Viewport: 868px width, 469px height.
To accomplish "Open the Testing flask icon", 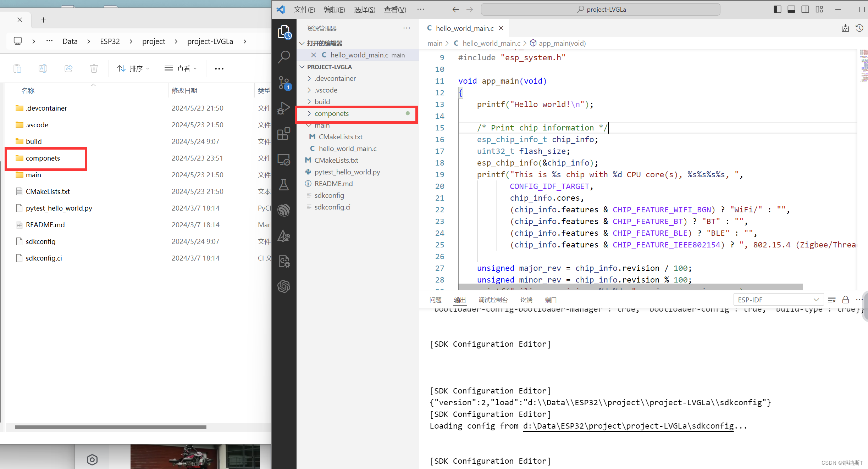I will (x=284, y=185).
